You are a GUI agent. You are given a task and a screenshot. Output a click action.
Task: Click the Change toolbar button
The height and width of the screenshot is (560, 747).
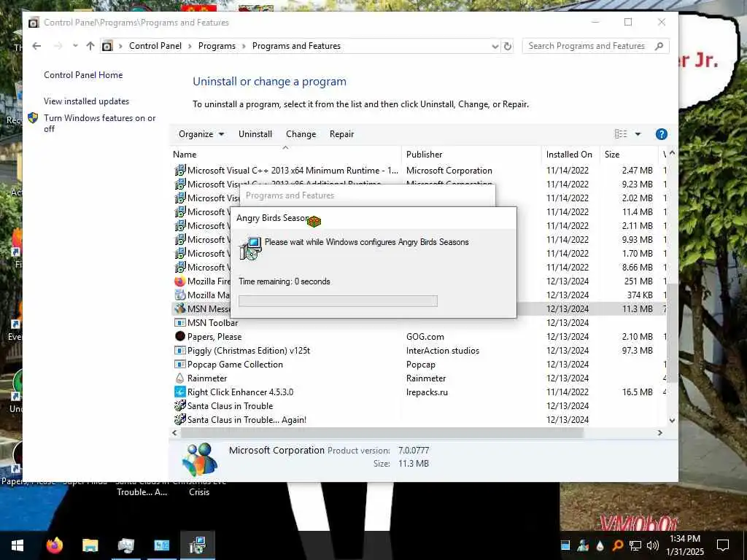(x=301, y=134)
